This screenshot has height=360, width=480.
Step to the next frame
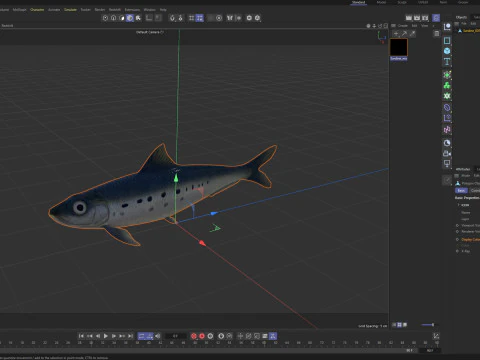[114, 336]
